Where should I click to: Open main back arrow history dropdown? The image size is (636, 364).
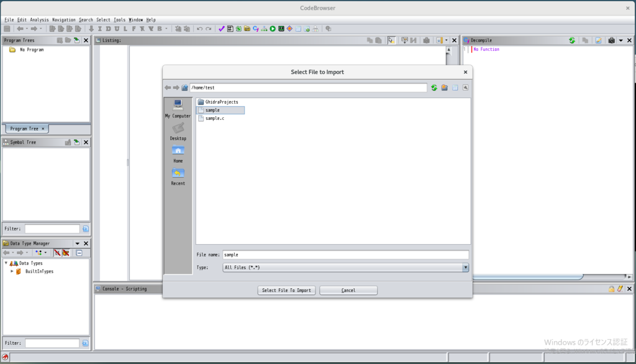(x=27, y=29)
